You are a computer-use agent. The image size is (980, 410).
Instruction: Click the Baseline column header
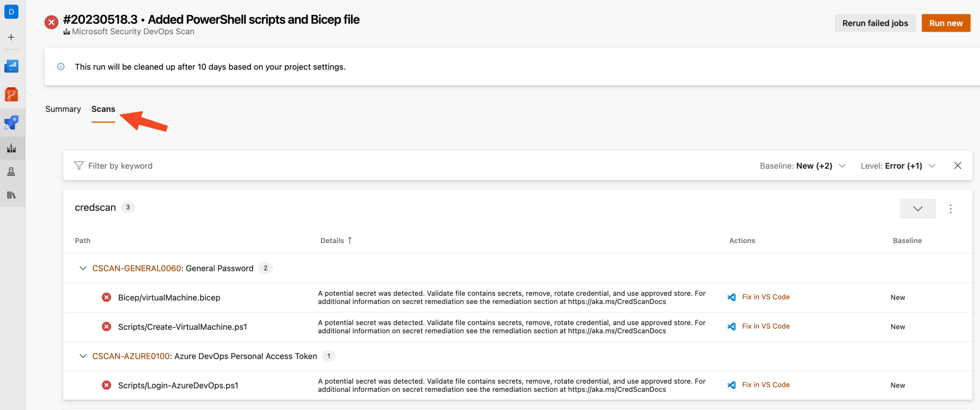click(x=907, y=241)
